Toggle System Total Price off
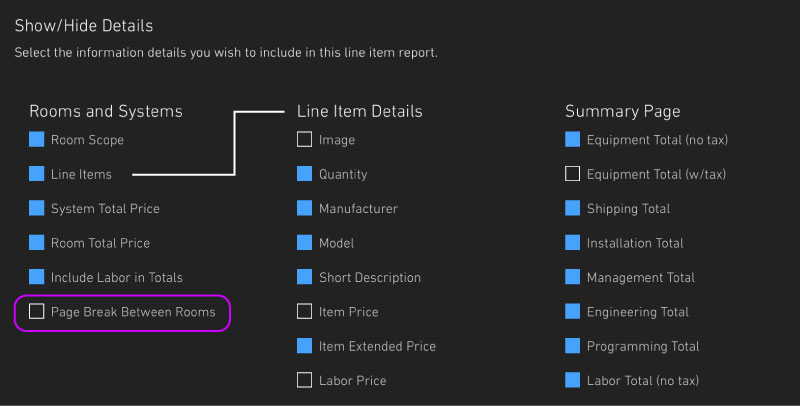Image resolution: width=800 pixels, height=406 pixels. pos(36,208)
